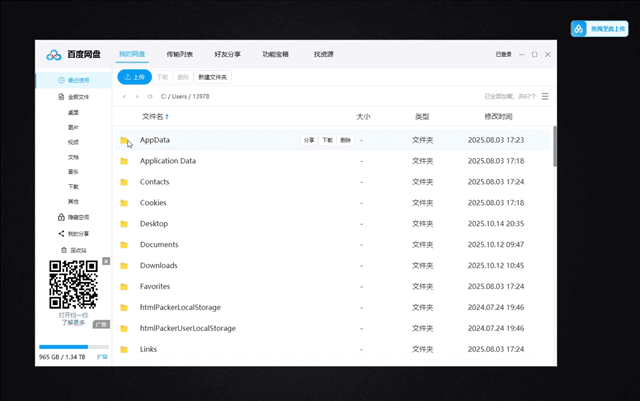Create a folder with 新建文件夹 button

[x=213, y=77]
